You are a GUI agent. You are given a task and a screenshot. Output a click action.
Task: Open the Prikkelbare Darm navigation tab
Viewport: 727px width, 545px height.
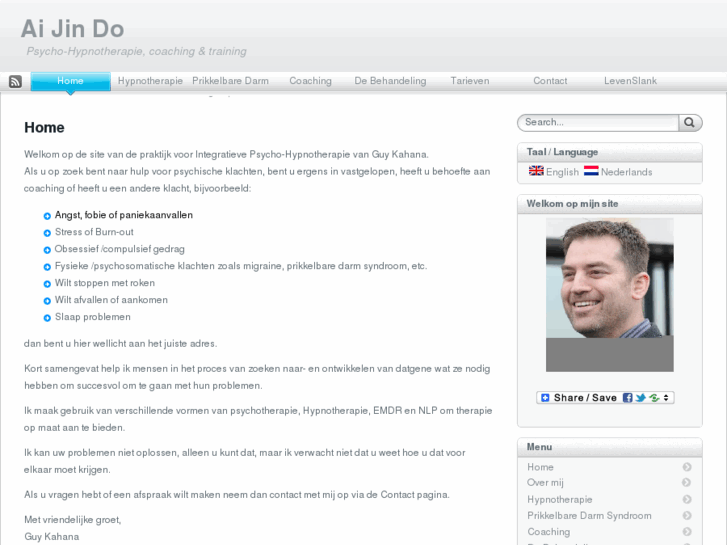click(230, 81)
